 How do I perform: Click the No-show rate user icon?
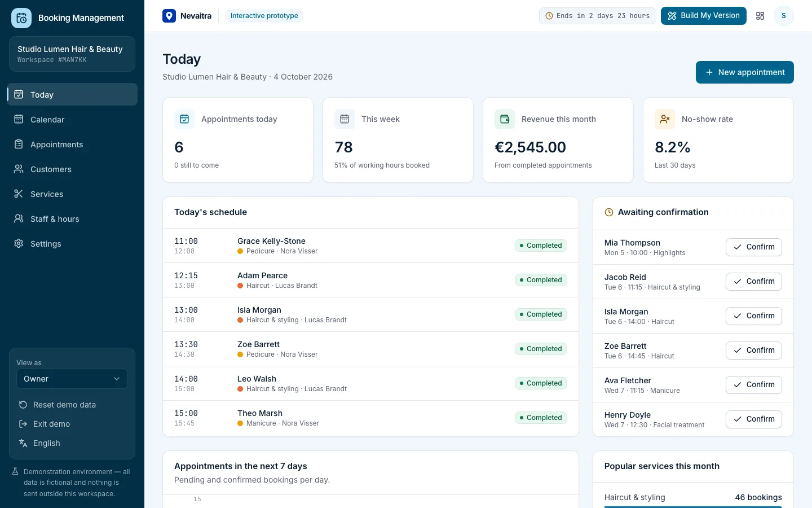pyautogui.click(x=665, y=119)
